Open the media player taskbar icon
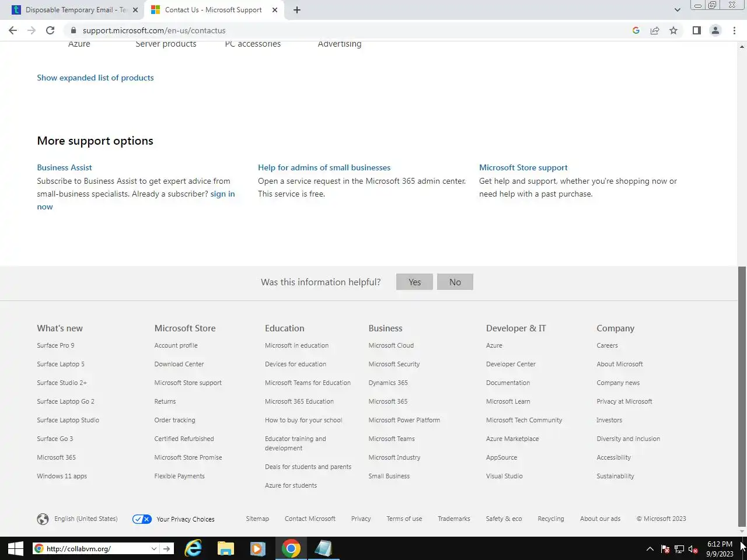 [x=257, y=548]
